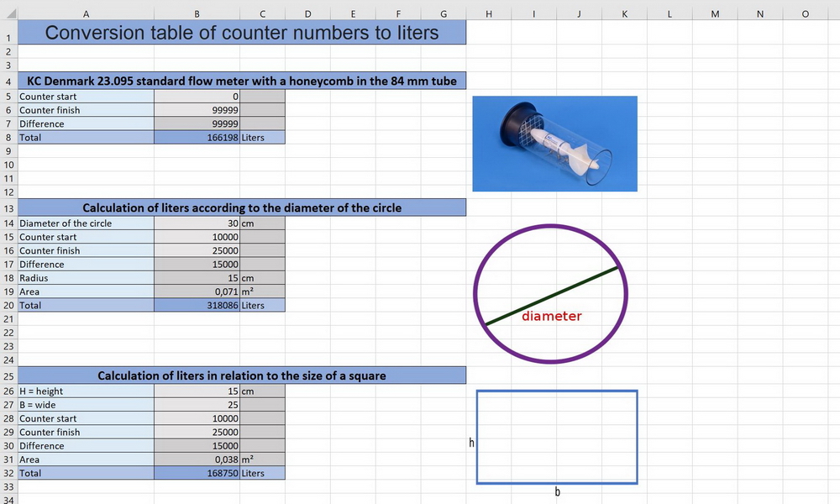The width and height of the screenshot is (840, 504).
Task: Select row 25 header number
Action: point(8,376)
